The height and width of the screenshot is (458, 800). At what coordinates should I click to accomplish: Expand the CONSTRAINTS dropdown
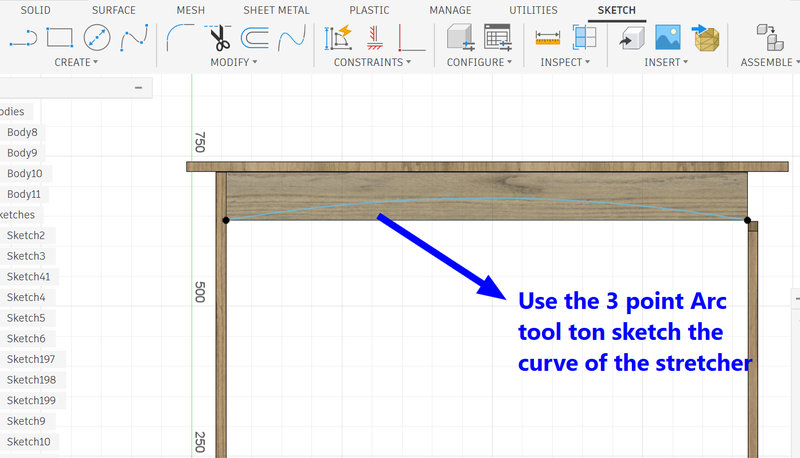pos(372,62)
